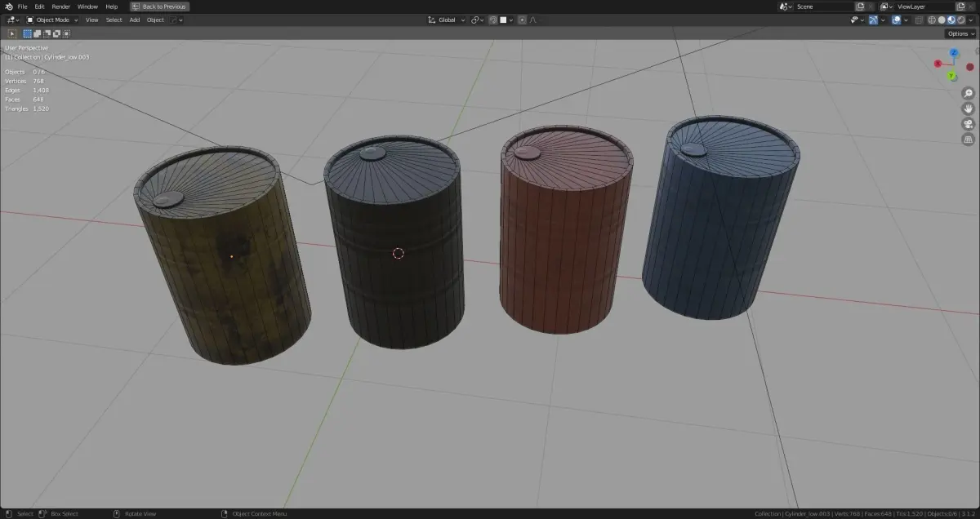Switch to solid viewport shading
Screen dimensions: 980x519
point(942,20)
